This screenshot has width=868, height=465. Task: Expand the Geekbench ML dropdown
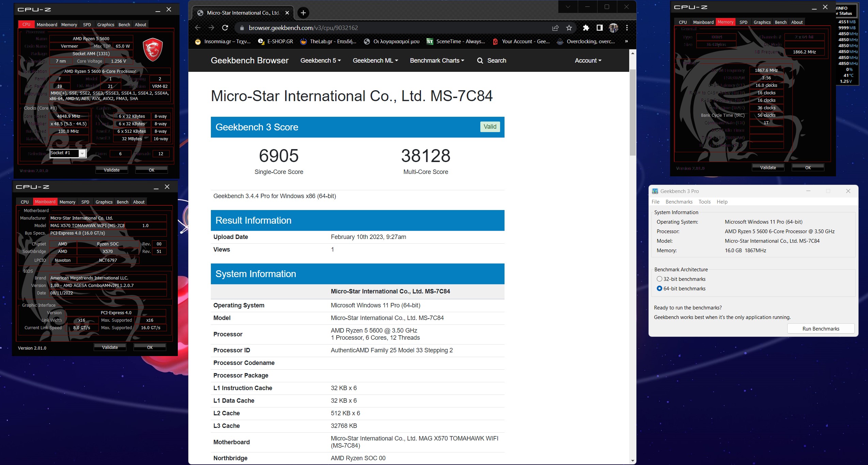point(375,61)
